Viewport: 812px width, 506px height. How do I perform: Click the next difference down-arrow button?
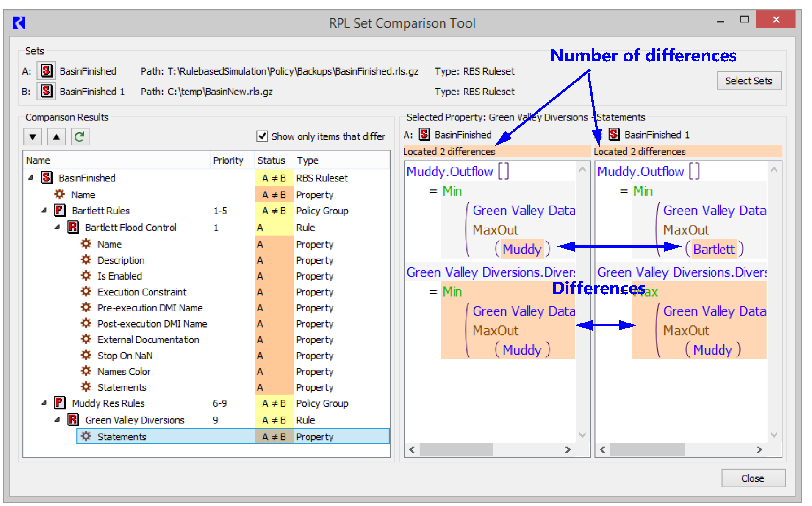33,137
